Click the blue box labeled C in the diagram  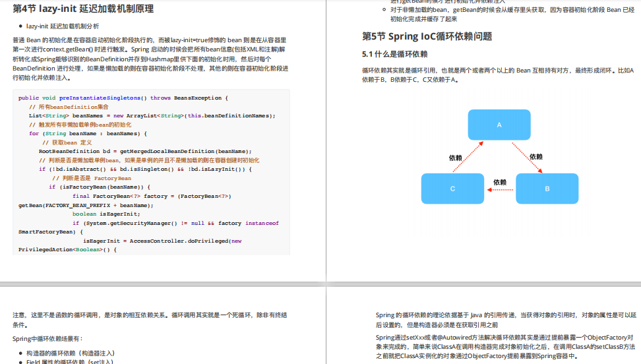coord(452,189)
